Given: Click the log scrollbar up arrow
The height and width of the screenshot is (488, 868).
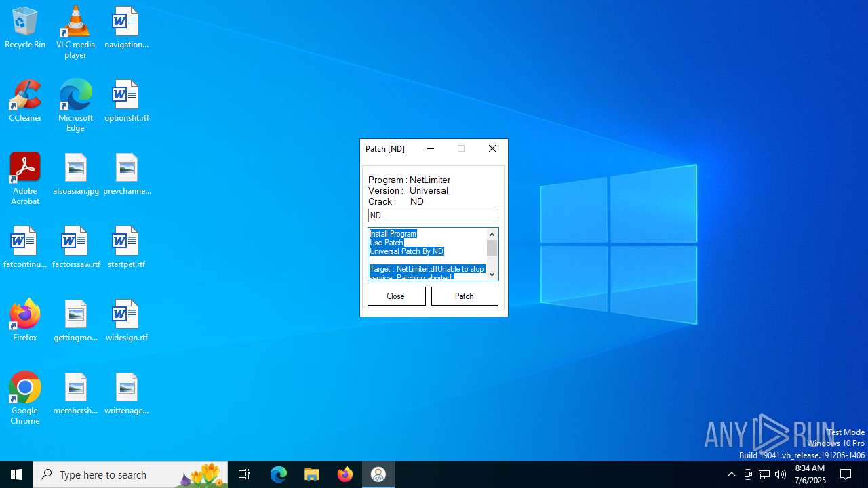Looking at the screenshot, I should pos(492,234).
